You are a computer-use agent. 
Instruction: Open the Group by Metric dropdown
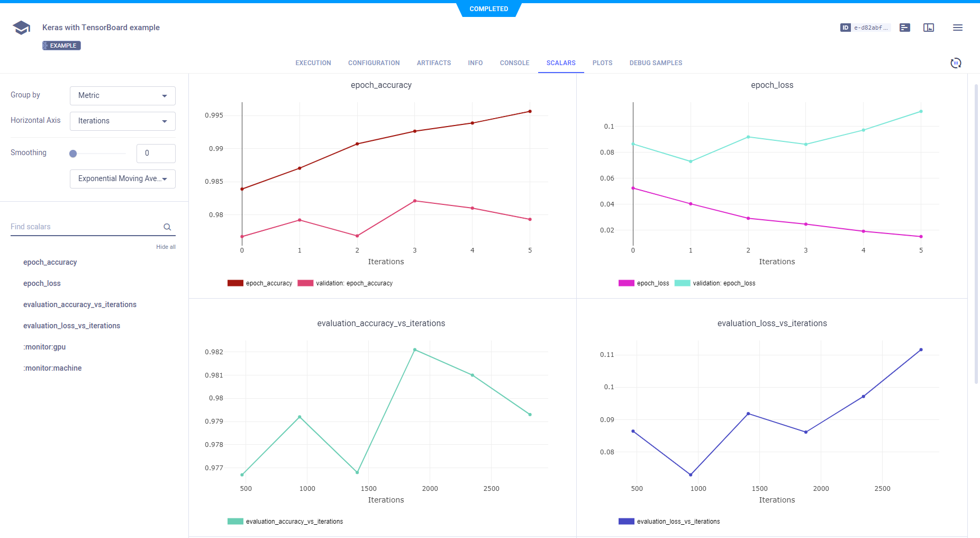click(x=122, y=96)
